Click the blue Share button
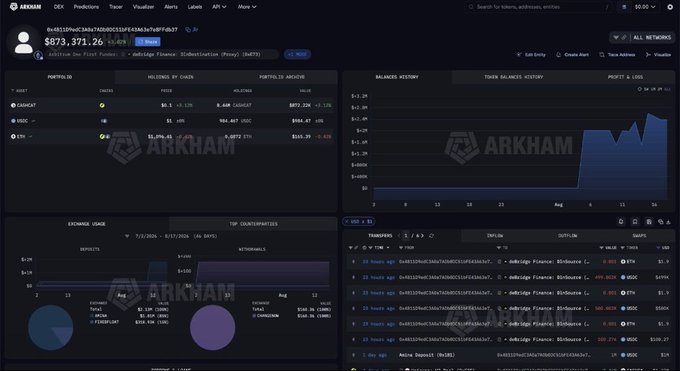 pyautogui.click(x=147, y=42)
